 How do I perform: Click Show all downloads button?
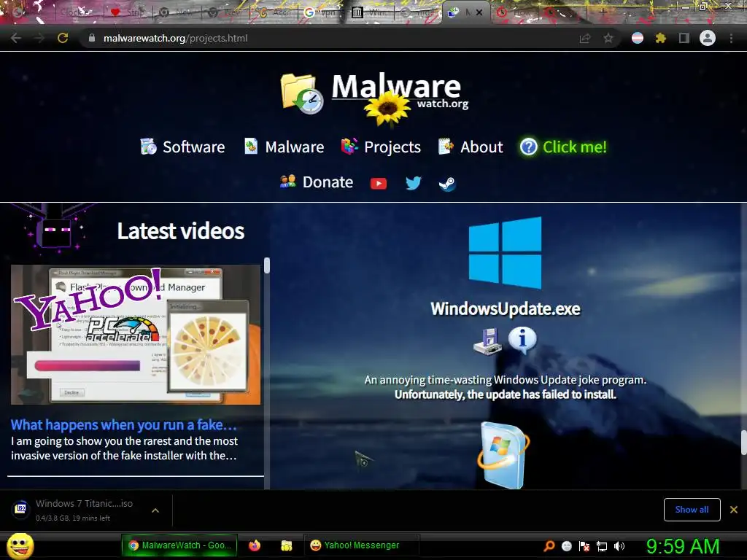692,510
